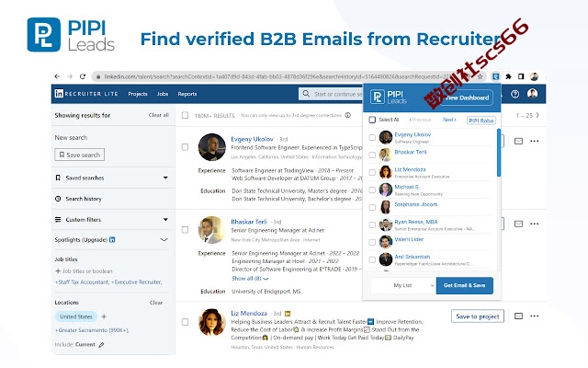Check Stephanie Jocom in PIPI list
Image resolution: width=588 pixels, height=368 pixels.
pyautogui.click(x=372, y=207)
